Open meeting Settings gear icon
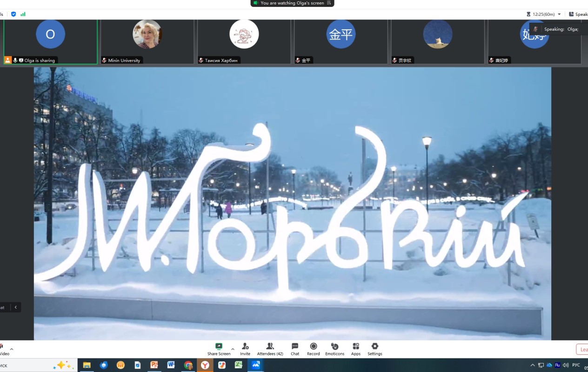Viewport: 588px width, 372px height. (x=375, y=346)
